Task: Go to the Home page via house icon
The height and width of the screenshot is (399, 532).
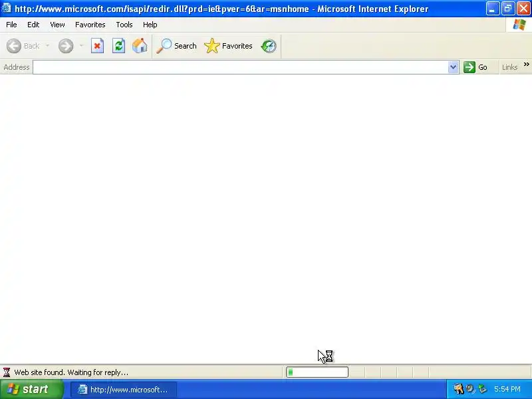Action: [x=140, y=46]
